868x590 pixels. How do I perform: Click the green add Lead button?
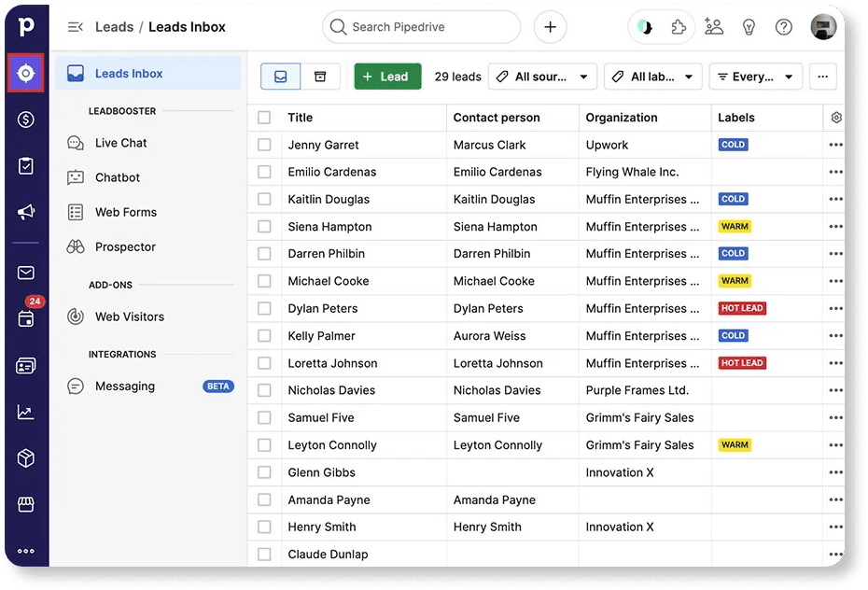click(x=387, y=77)
